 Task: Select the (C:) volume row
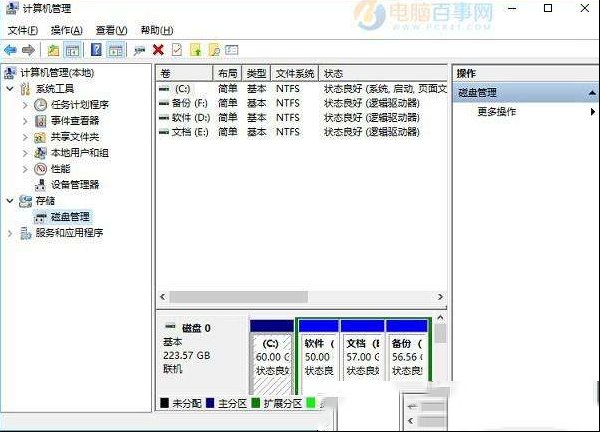(x=302, y=89)
